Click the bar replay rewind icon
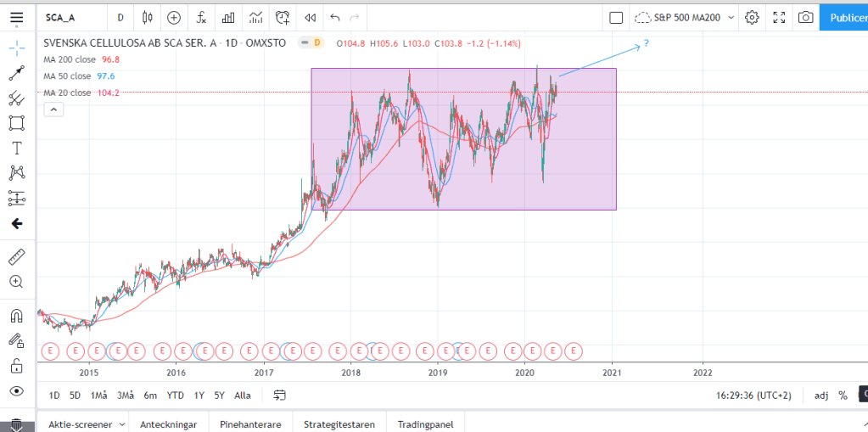Viewport: 868px width, 432px height. (311, 17)
